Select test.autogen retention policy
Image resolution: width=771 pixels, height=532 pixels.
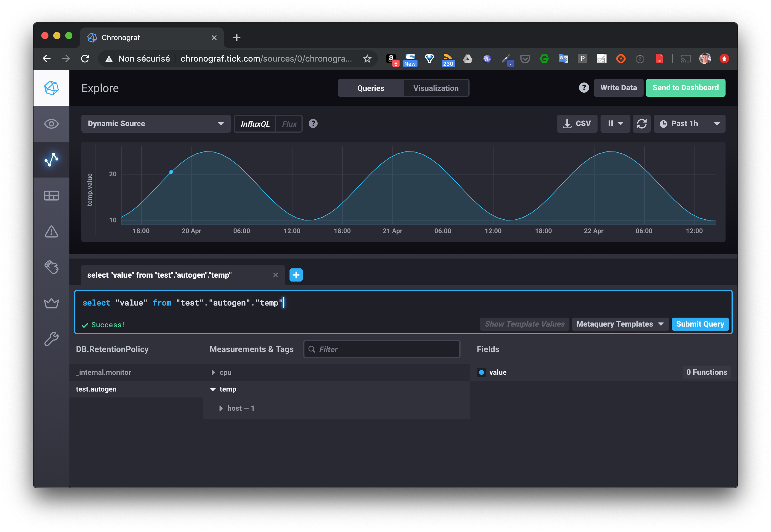click(x=136, y=389)
